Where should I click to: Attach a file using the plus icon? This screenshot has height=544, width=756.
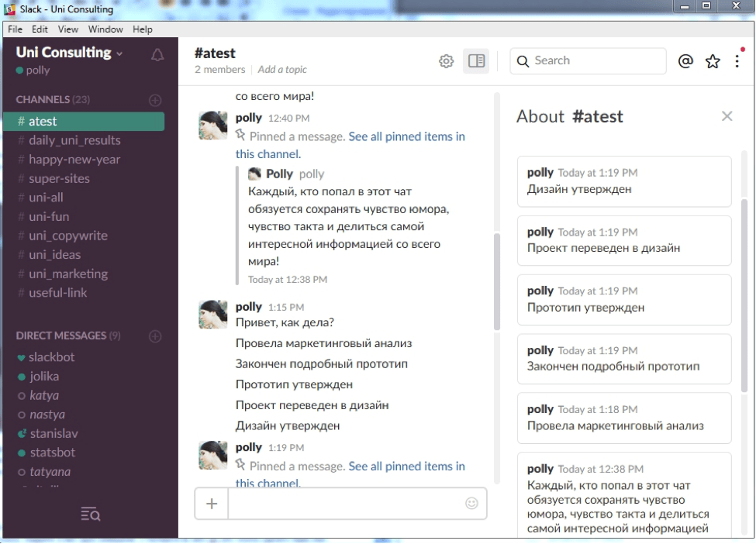tap(210, 503)
